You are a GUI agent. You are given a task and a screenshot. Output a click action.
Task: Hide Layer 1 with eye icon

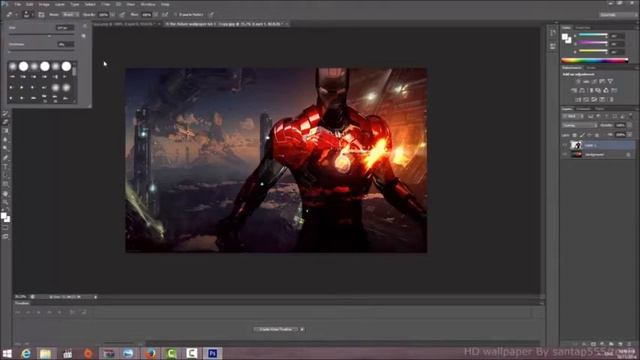(564, 145)
